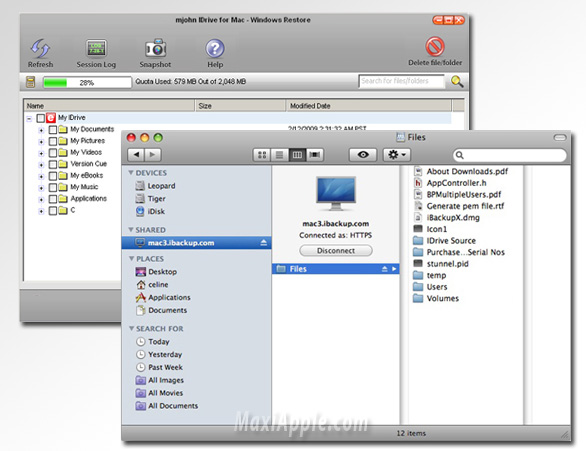This screenshot has height=451, width=586.
Task: Click the Disconnect button
Action: point(336,251)
